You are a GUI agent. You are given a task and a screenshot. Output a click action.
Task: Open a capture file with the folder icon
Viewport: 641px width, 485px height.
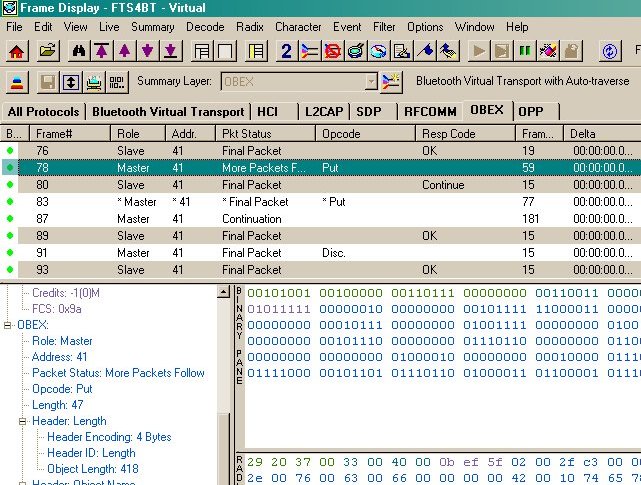click(x=47, y=51)
